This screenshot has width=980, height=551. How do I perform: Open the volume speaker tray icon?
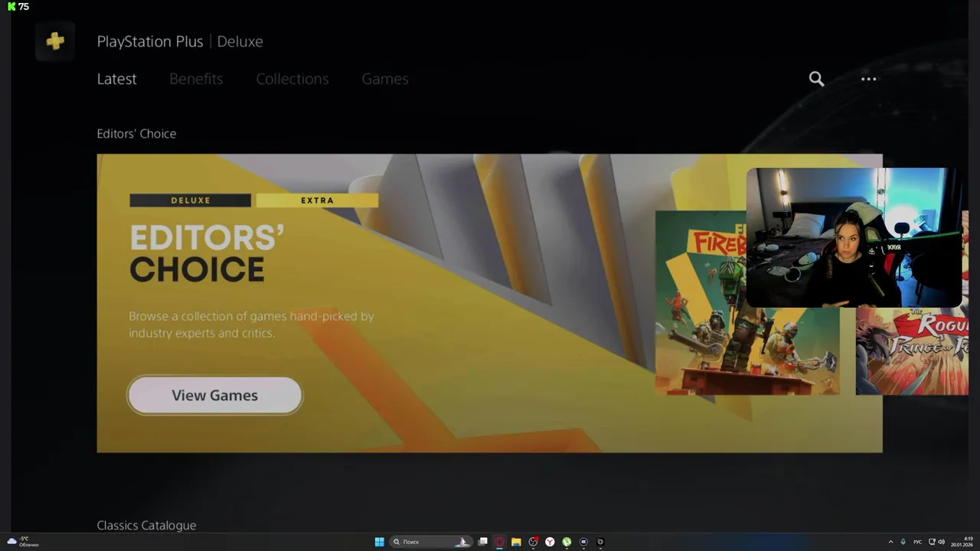[941, 542]
